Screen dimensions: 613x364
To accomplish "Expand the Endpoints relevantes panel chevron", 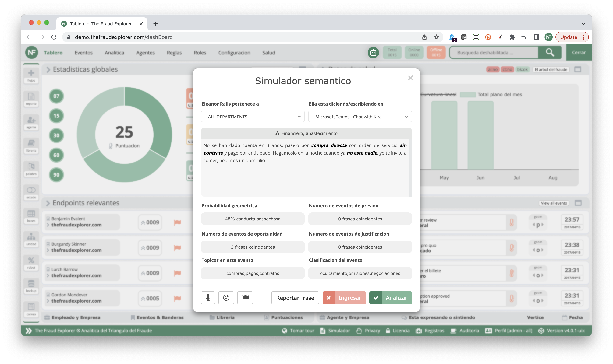I will tap(48, 203).
